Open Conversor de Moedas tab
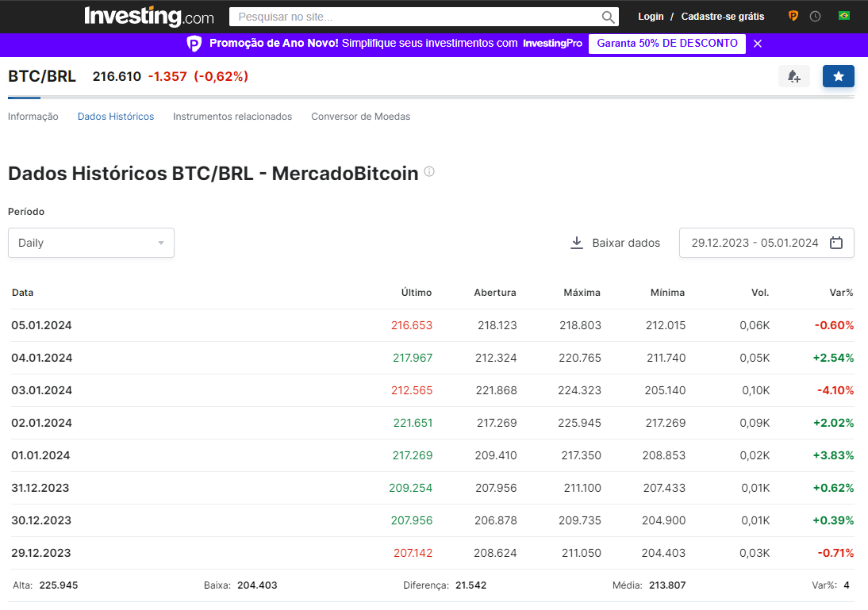 (360, 117)
